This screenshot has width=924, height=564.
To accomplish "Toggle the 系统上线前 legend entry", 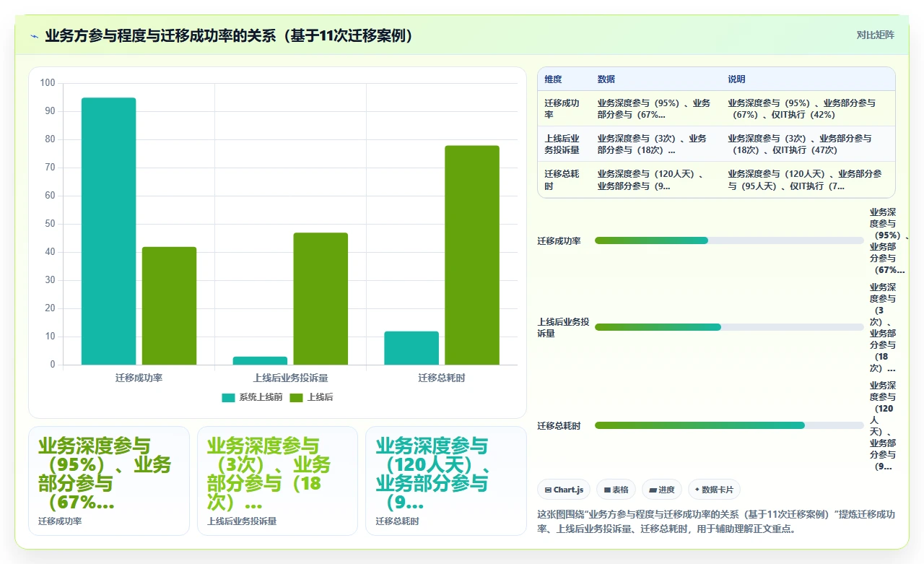I will click(x=252, y=397).
